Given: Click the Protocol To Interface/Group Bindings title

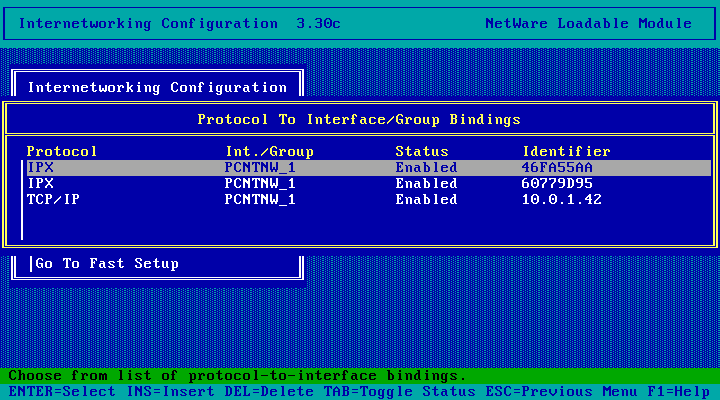Looking at the screenshot, I should [x=359, y=120].
